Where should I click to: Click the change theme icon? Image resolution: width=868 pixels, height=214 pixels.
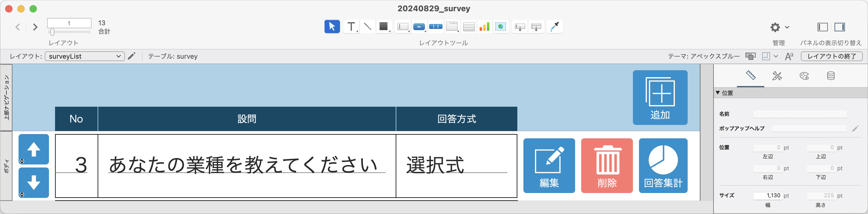click(750, 56)
